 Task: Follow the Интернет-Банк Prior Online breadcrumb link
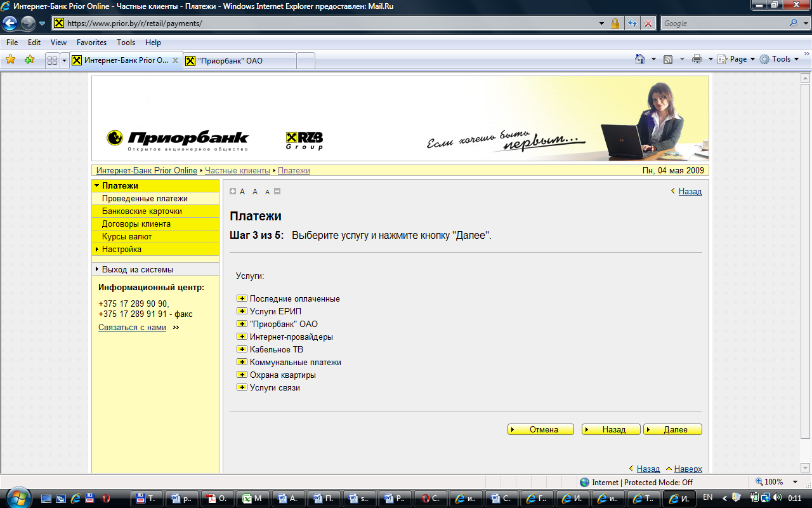147,171
